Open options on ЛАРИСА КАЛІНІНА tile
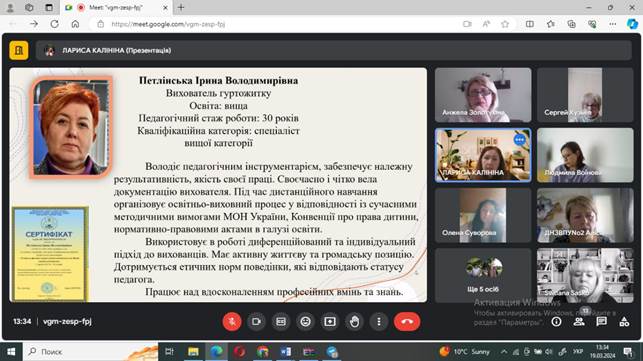643x361 pixels. point(520,139)
